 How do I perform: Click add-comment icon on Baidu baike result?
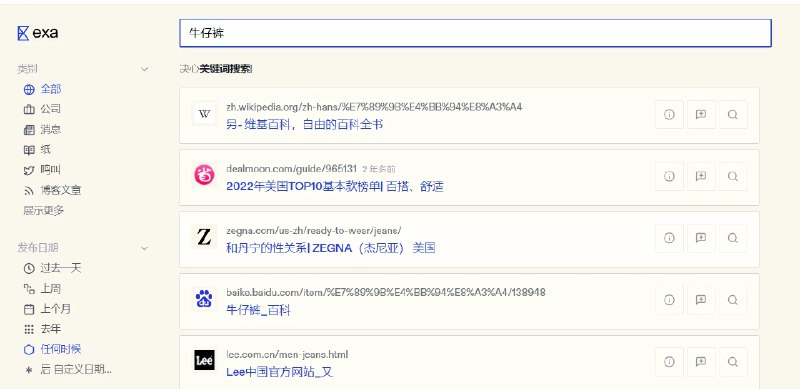click(701, 300)
